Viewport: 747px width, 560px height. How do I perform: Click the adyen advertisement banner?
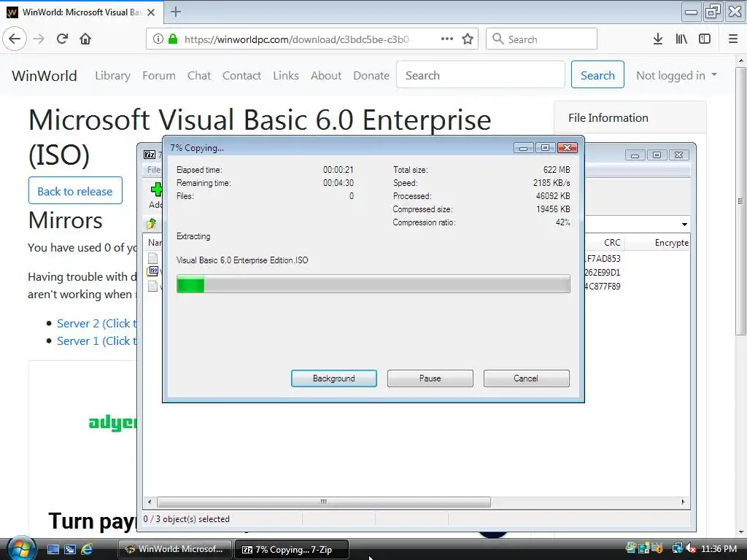pos(113,422)
